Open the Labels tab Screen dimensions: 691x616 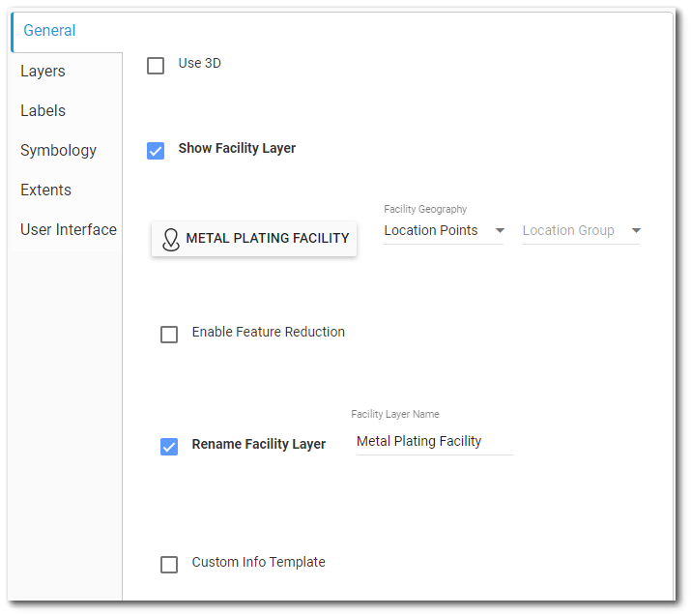coord(43,111)
